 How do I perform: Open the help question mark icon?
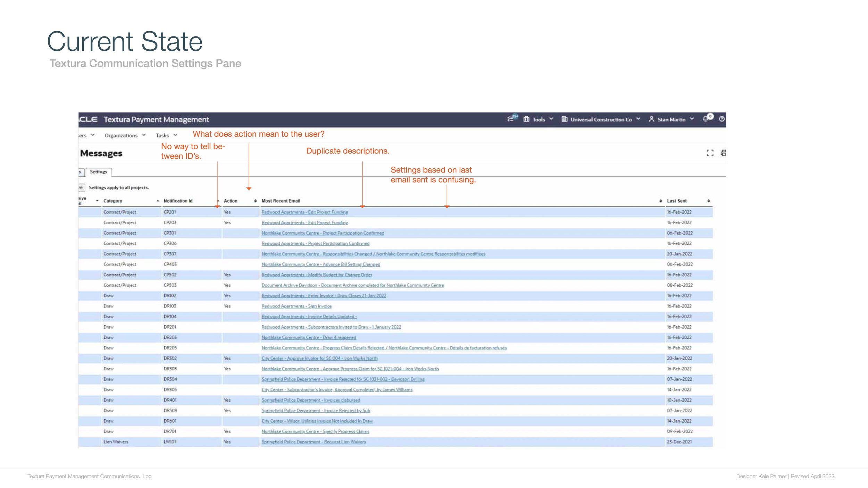[x=722, y=119]
